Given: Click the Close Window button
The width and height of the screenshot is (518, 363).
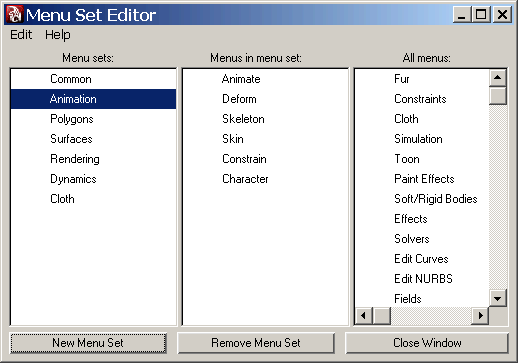Looking at the screenshot, I should (427, 343).
